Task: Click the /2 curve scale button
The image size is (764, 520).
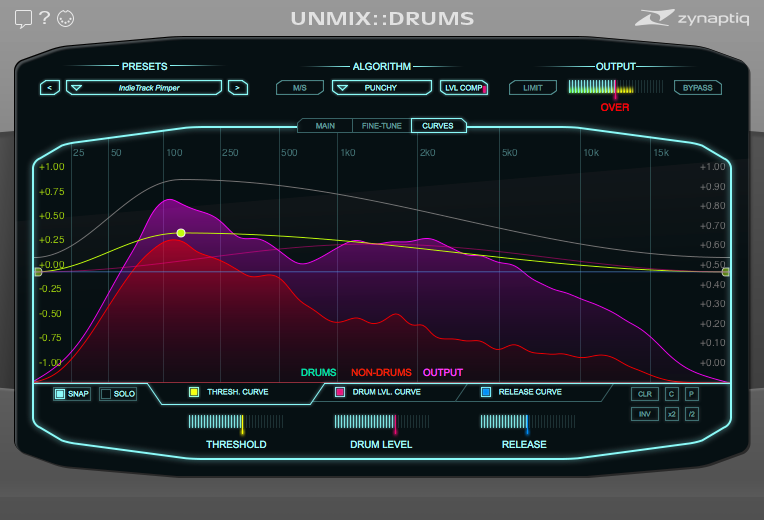Action: pos(692,414)
